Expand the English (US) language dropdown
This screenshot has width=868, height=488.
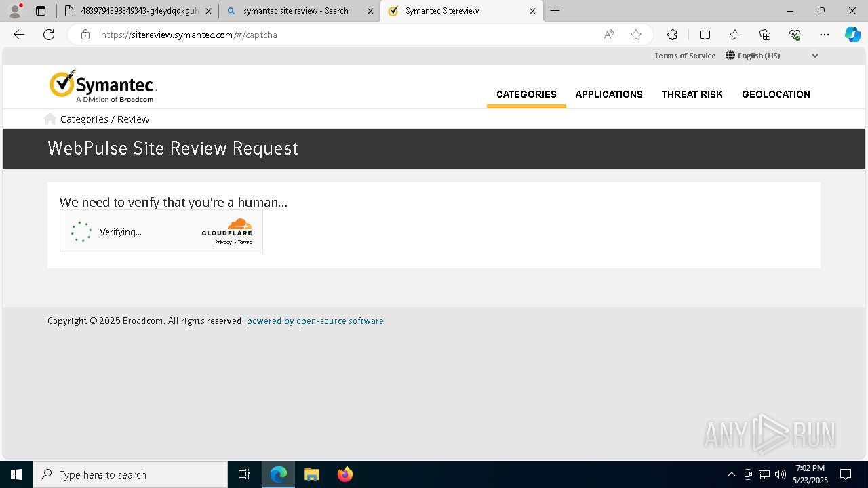(772, 56)
